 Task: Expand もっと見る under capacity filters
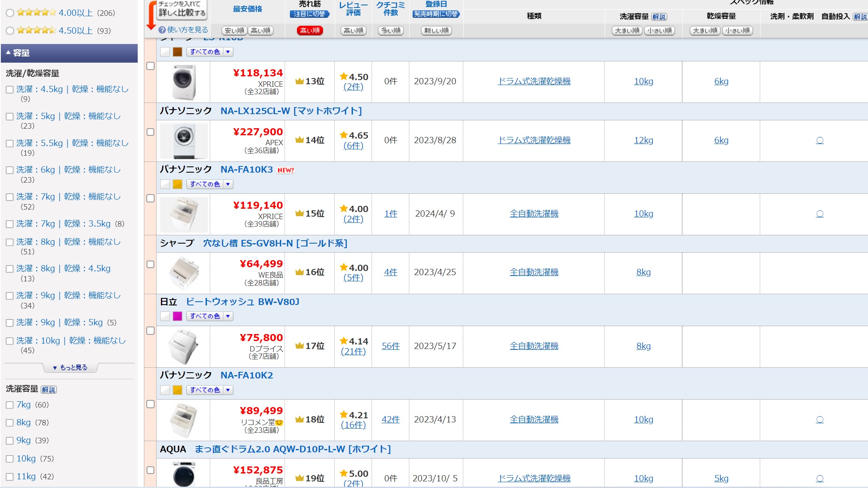[70, 368]
